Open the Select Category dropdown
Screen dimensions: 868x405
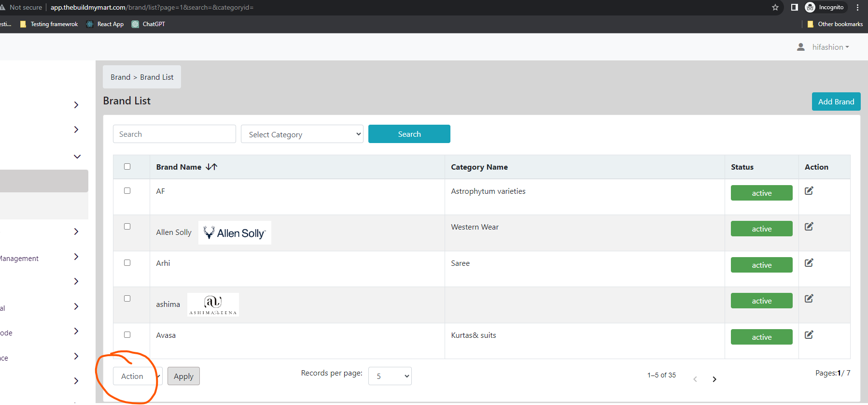(302, 134)
